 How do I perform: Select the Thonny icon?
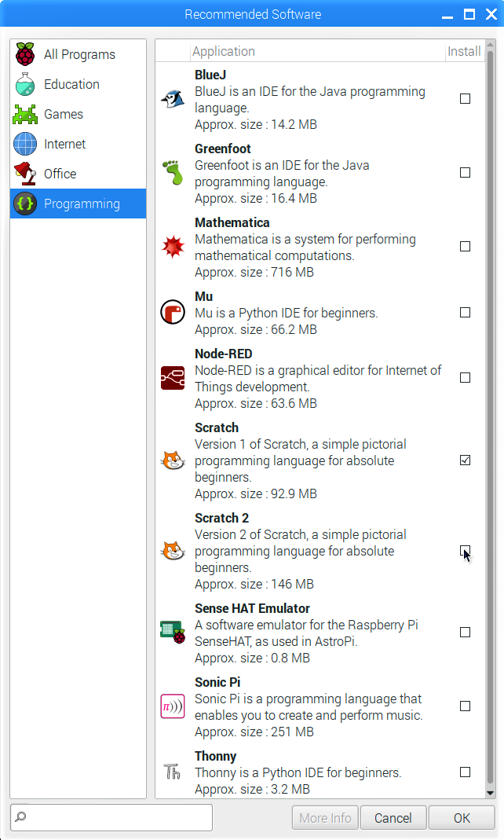[x=172, y=772]
